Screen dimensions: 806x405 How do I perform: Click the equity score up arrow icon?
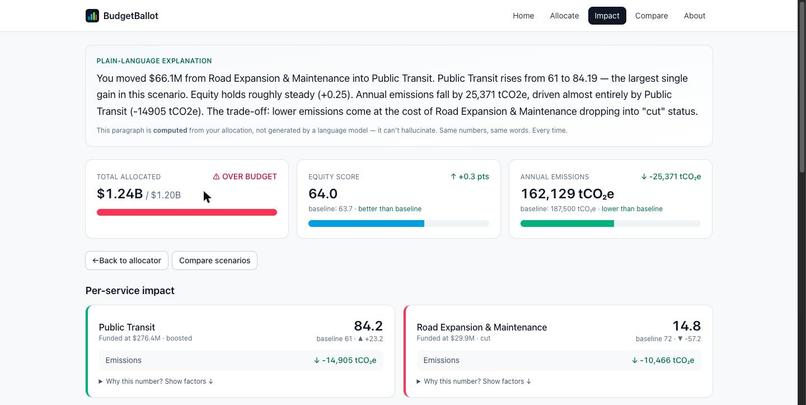pos(453,177)
